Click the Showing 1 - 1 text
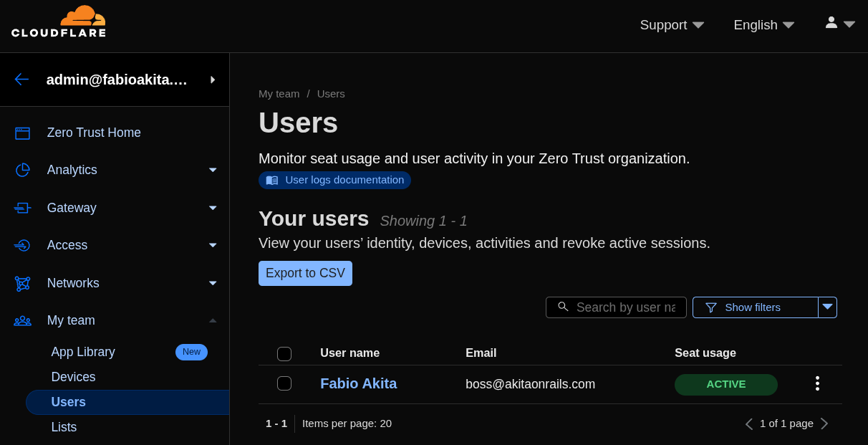 tap(423, 221)
